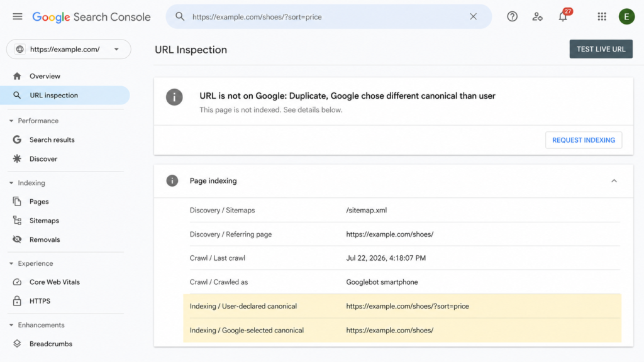Collapse the Performance section

click(x=11, y=121)
